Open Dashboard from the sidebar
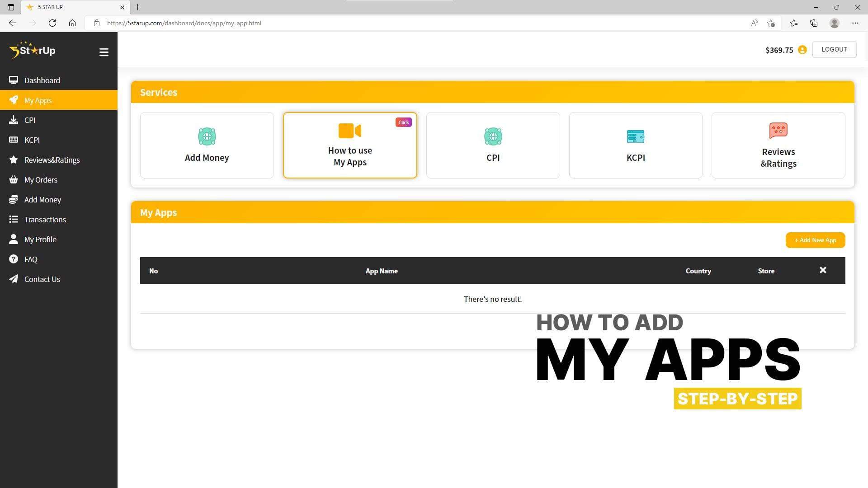Viewport: 868px width, 488px height. (59, 80)
